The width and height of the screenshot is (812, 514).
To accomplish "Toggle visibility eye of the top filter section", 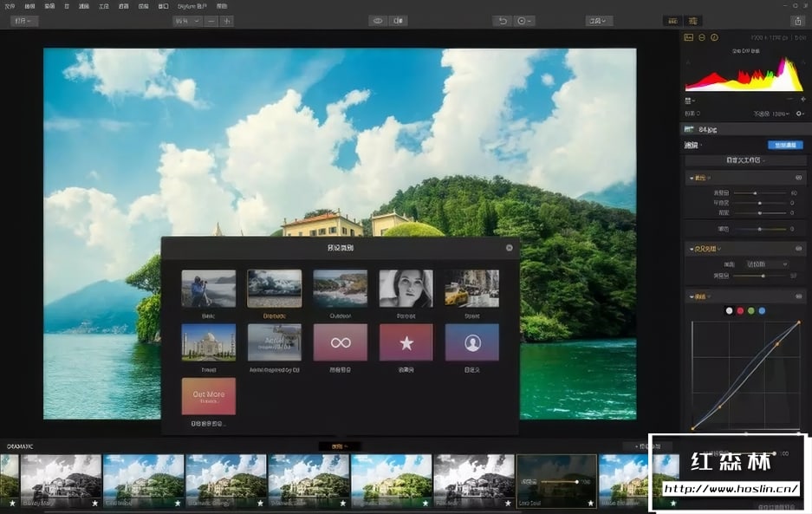I will point(798,178).
